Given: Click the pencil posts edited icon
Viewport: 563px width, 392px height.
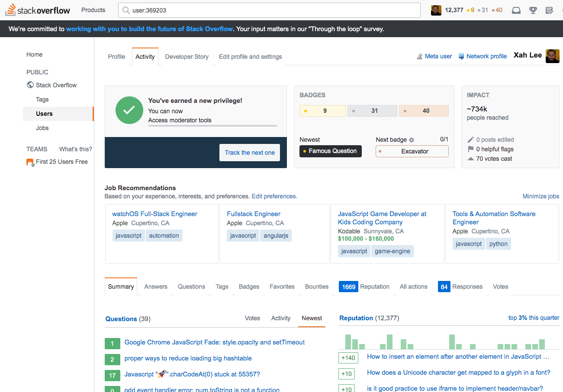Looking at the screenshot, I should 471,140.
